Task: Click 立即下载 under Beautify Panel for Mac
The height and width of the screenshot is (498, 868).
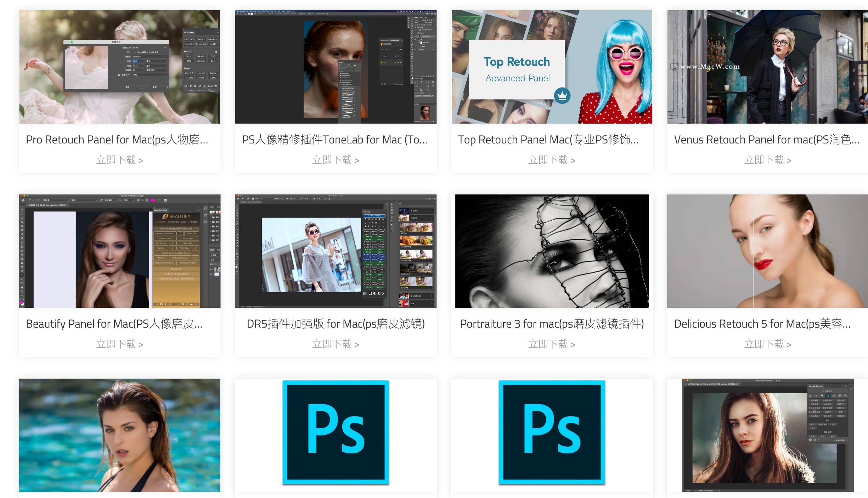Action: coord(119,344)
